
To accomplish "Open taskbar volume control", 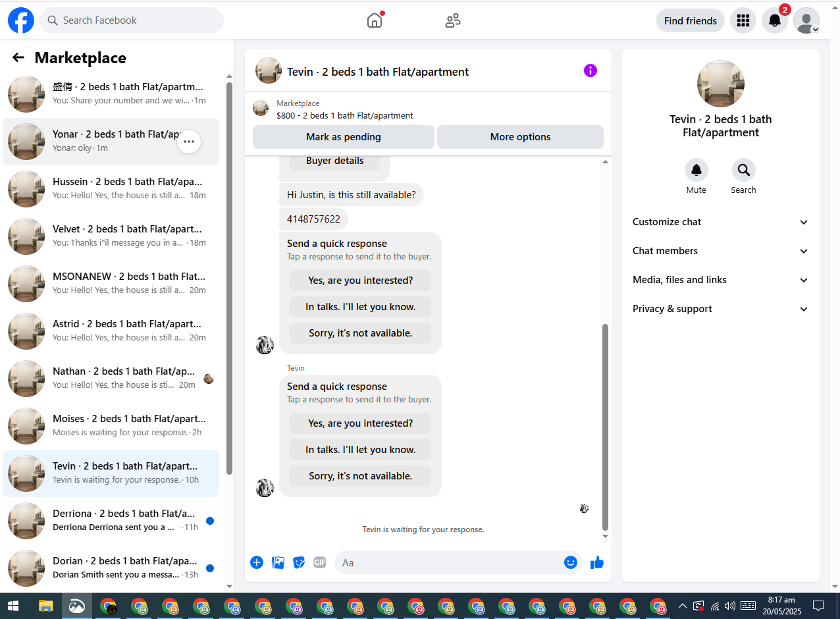I will [x=729, y=606].
